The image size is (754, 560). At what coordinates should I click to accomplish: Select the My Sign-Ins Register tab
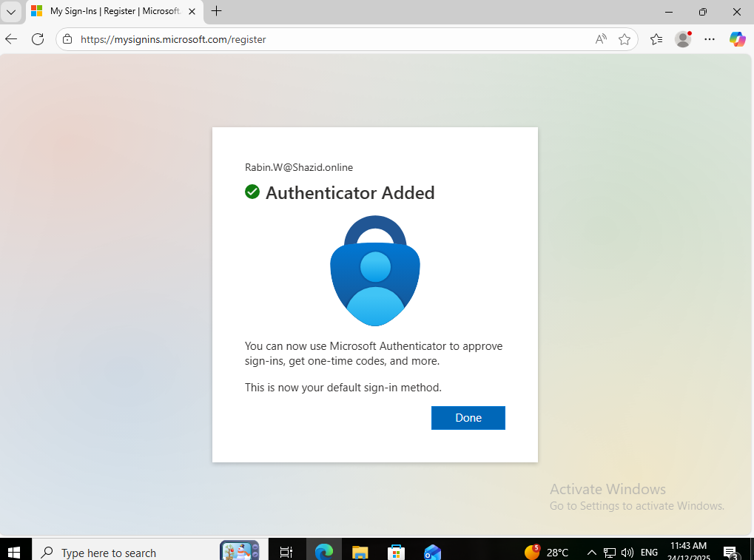click(115, 11)
